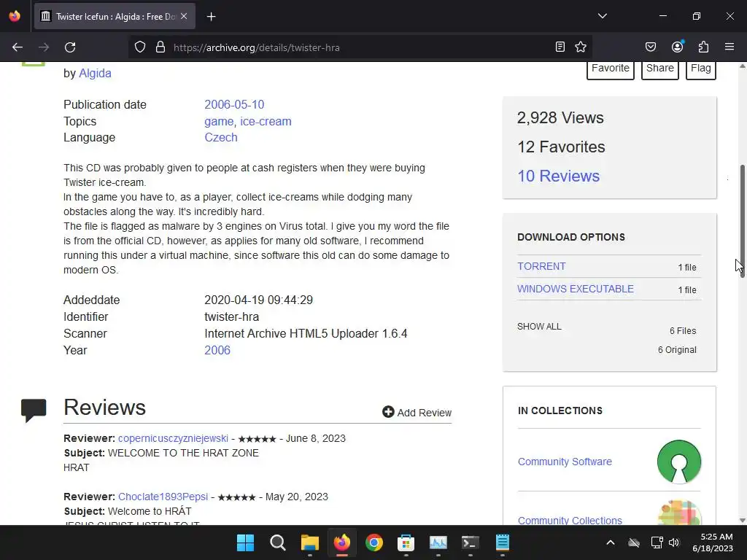Click the Community Software collection thumbnail
This screenshot has height=560, width=747.
coord(679,462)
